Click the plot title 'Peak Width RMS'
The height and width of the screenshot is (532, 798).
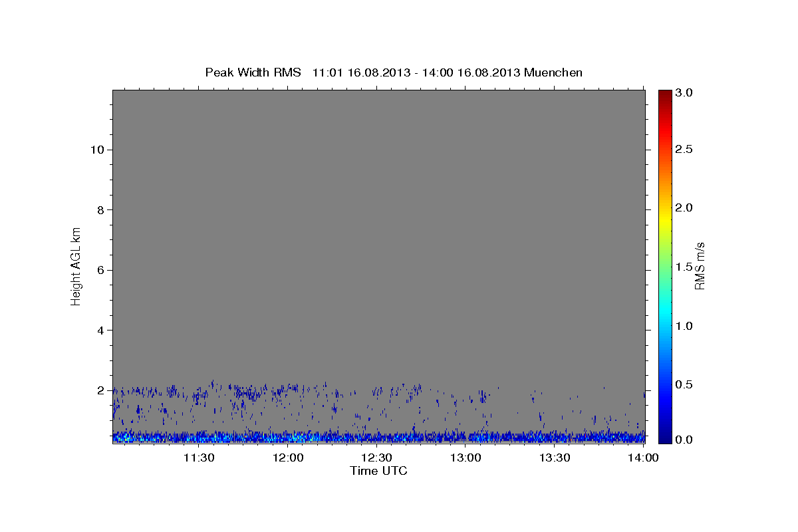pos(253,72)
